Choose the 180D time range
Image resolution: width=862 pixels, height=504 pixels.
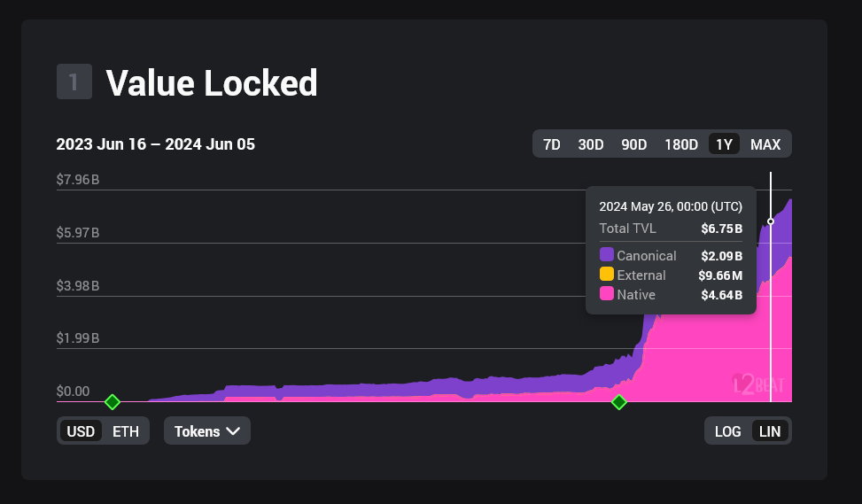[x=680, y=144]
